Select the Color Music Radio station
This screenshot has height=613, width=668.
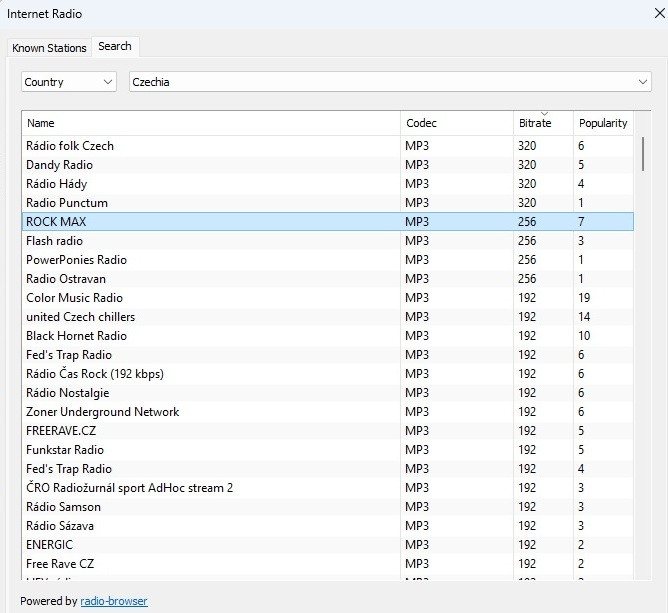click(328, 298)
